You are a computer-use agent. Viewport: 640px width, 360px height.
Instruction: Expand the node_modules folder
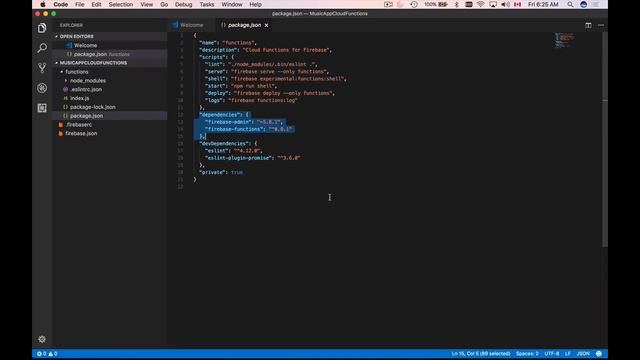pyautogui.click(x=87, y=81)
